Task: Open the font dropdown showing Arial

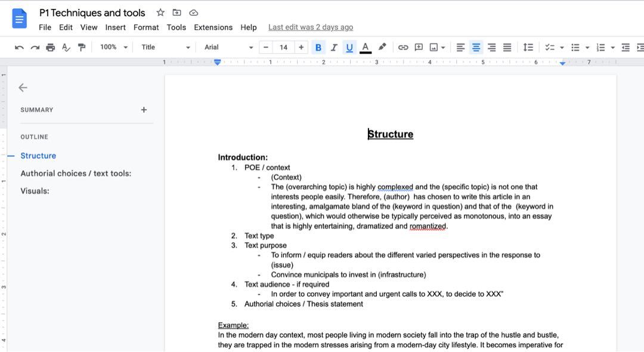Action: (x=228, y=47)
